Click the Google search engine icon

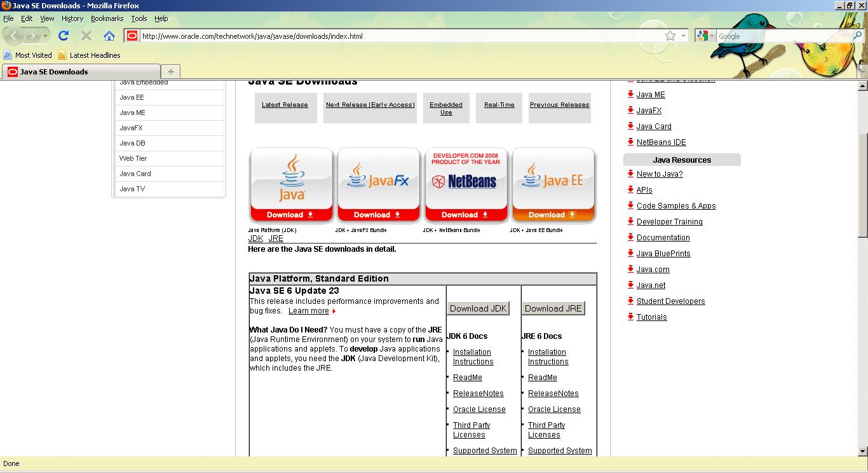pos(702,36)
